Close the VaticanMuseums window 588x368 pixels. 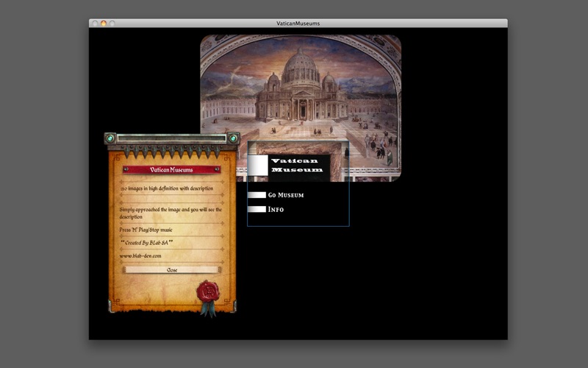pyautogui.click(x=95, y=24)
